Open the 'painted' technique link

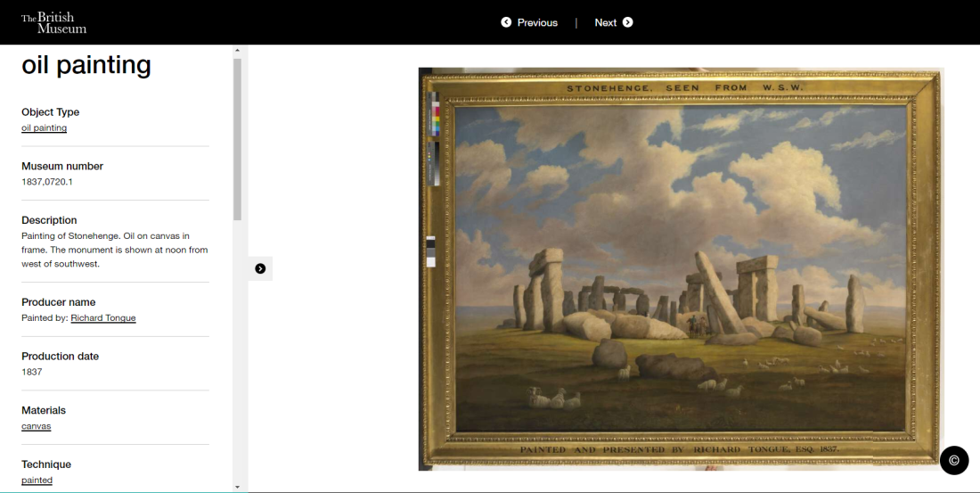point(37,481)
